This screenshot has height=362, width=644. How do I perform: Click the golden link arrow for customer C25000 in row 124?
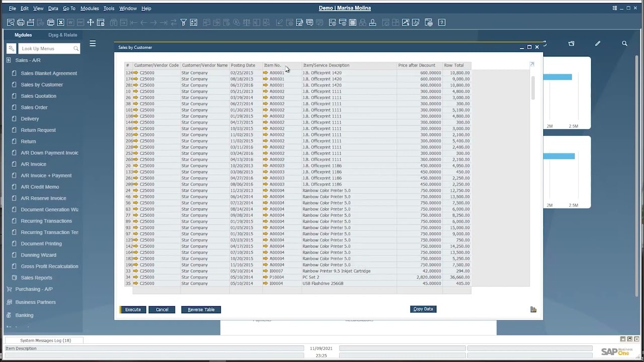pyautogui.click(x=136, y=73)
